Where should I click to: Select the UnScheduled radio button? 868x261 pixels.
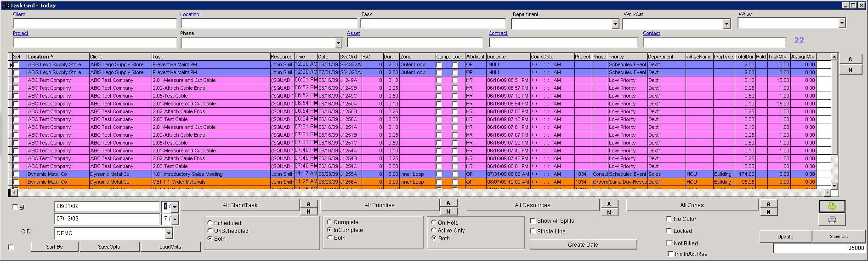pos(210,231)
